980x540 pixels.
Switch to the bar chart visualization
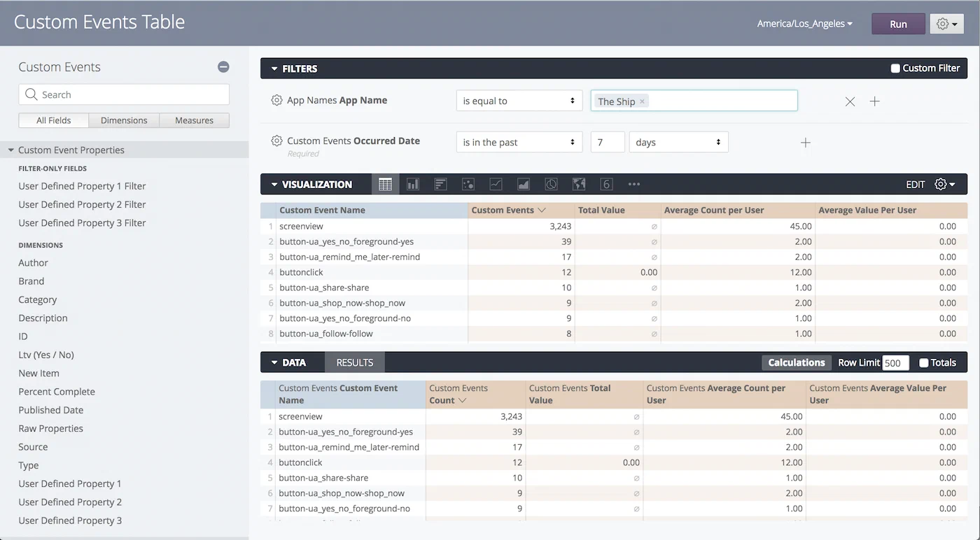coord(412,184)
